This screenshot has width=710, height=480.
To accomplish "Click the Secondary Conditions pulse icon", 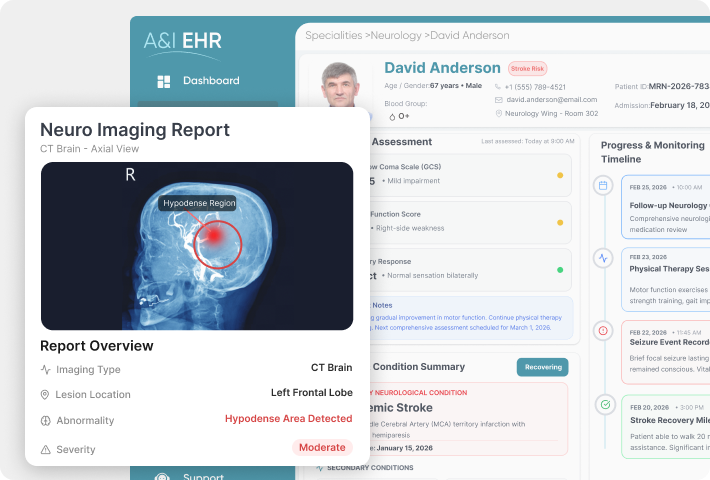I will (x=320, y=468).
